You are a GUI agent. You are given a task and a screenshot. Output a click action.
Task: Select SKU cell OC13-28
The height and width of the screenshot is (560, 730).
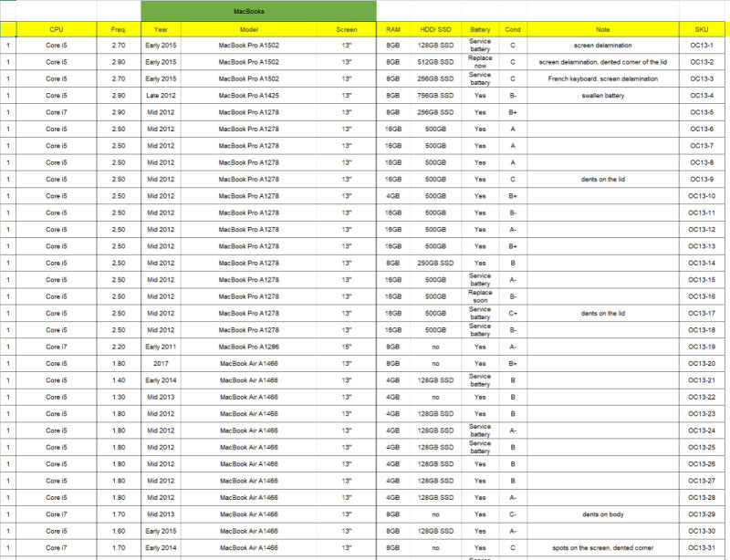[x=702, y=498]
